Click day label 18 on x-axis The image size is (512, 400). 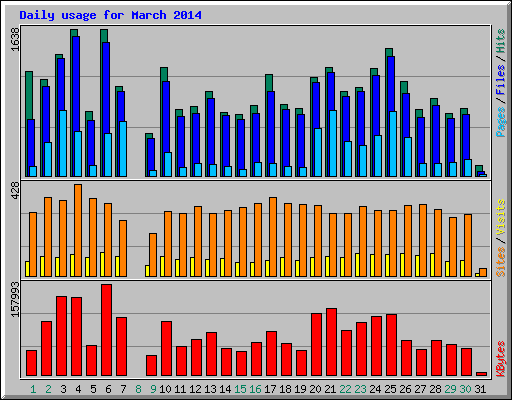285,389
